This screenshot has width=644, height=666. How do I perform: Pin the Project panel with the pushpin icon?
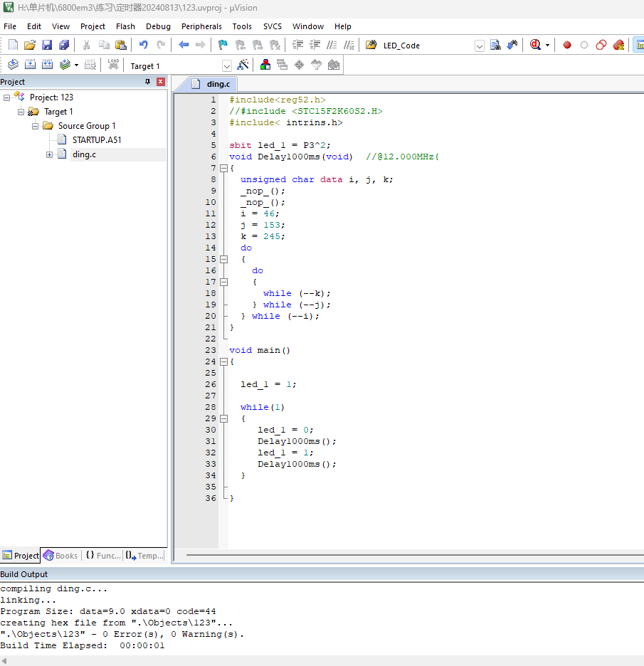point(147,82)
